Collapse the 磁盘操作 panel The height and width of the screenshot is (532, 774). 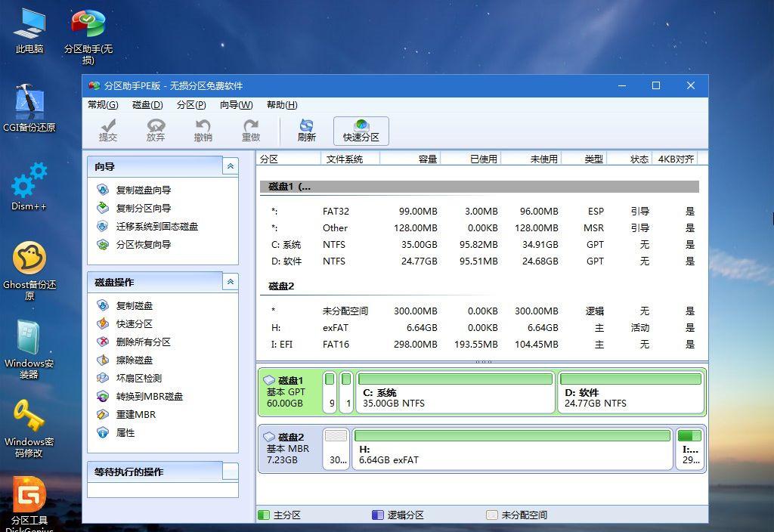[x=231, y=281]
